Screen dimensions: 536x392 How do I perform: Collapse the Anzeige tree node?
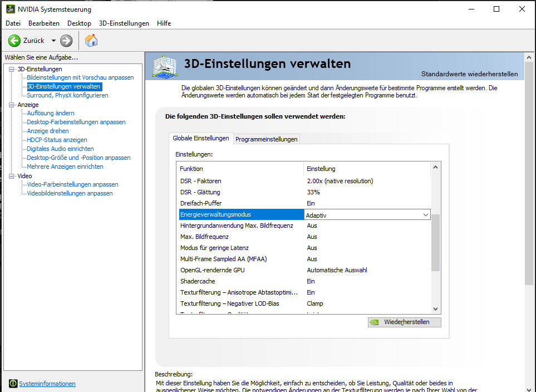[11, 105]
